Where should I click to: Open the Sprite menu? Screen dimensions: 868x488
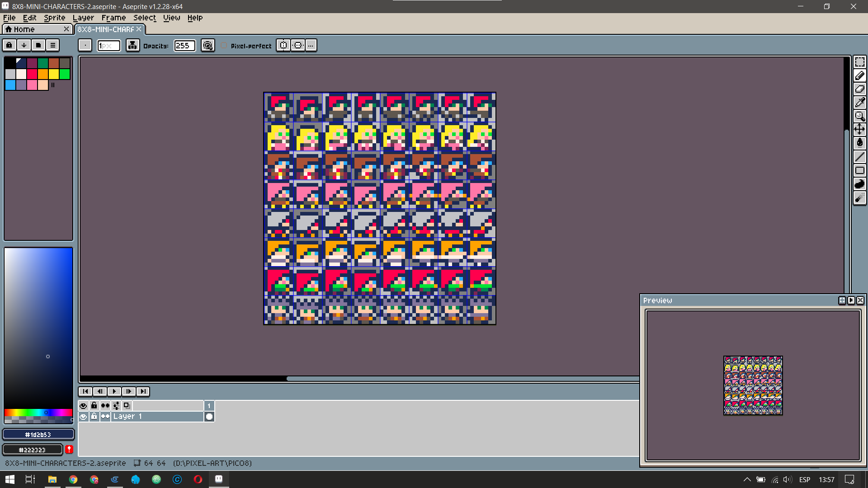coord(54,18)
